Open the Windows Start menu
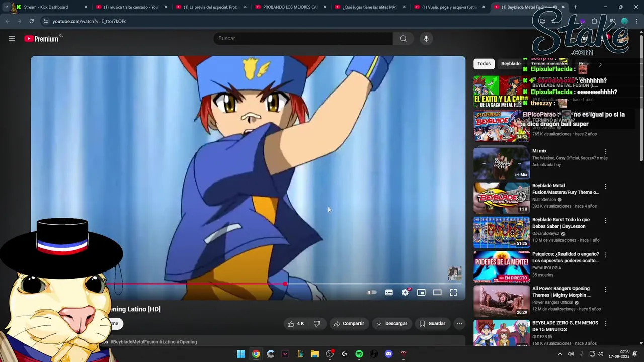This screenshot has height=362, width=644. [x=241, y=354]
